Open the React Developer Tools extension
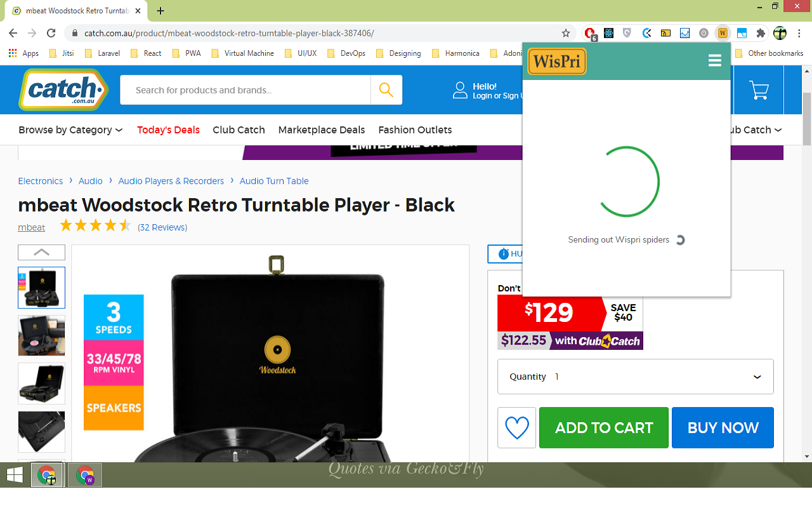The width and height of the screenshot is (812, 508). (x=609, y=33)
